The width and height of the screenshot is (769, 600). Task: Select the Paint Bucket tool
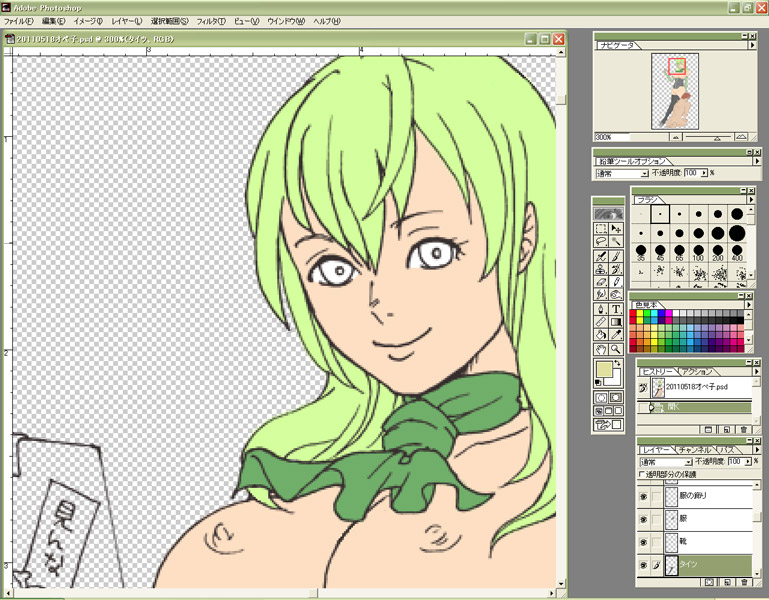coord(601,335)
